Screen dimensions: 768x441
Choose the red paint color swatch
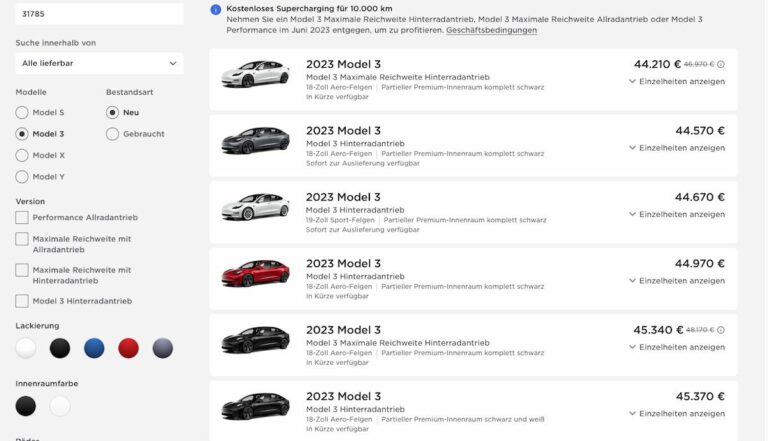tap(128, 348)
